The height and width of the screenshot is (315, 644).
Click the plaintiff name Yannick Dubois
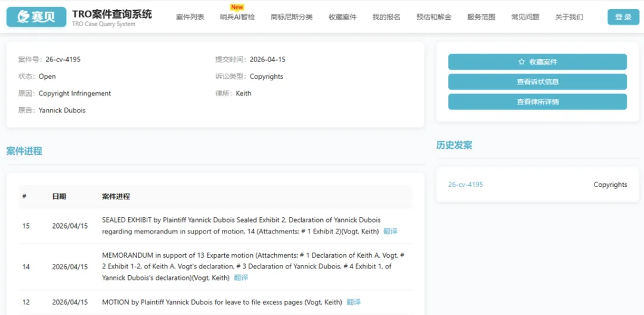[62, 110]
